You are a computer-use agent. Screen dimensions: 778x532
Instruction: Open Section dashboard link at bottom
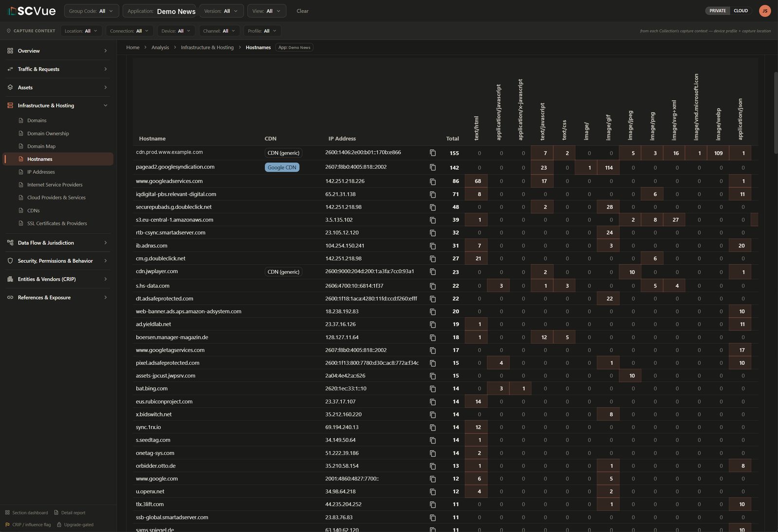coord(27,513)
